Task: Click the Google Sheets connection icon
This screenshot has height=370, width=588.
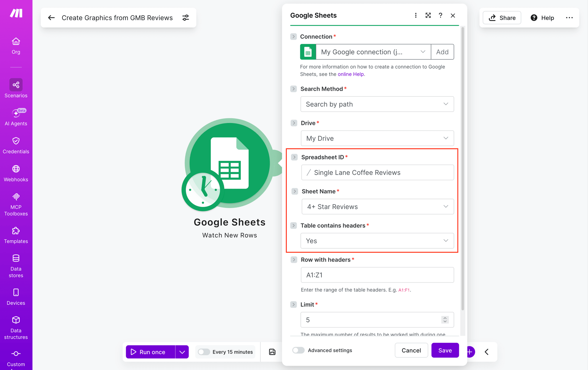Action: [x=308, y=52]
